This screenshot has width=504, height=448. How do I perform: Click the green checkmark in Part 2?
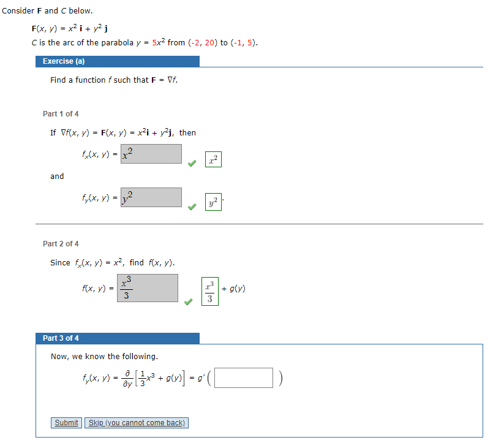pyautogui.click(x=189, y=302)
